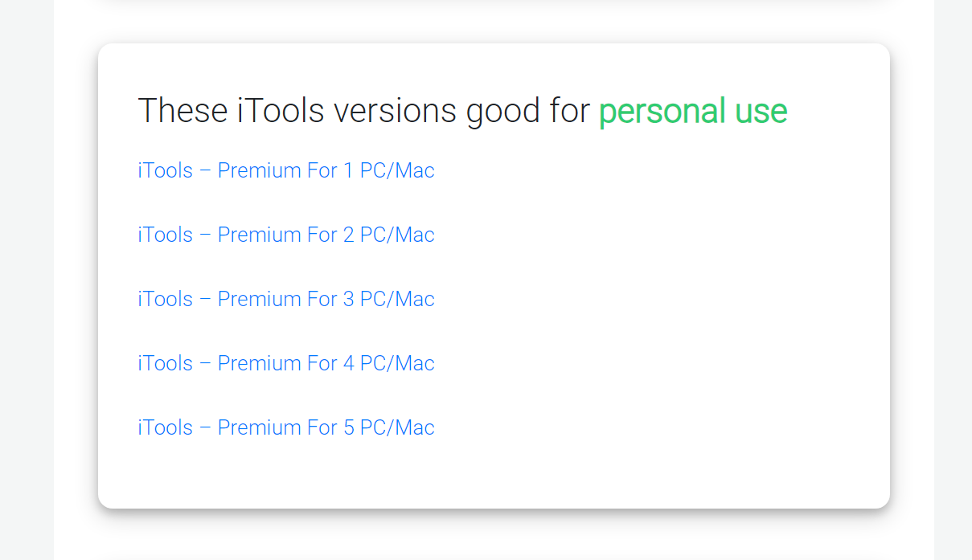Click "iTools" word in the 5 PC/Mac link

tap(166, 427)
